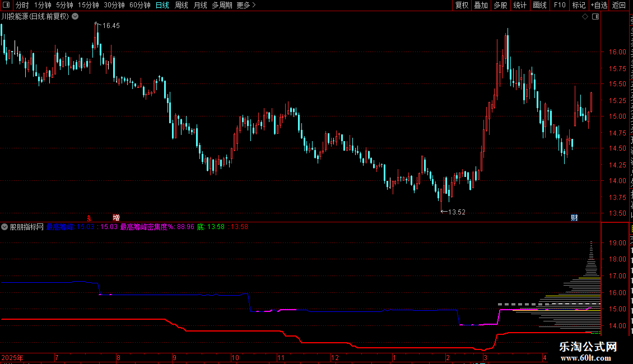Open the 川投能源 chart options dropdown circle
Viewport: 633px width, 364px height.
tap(75, 16)
